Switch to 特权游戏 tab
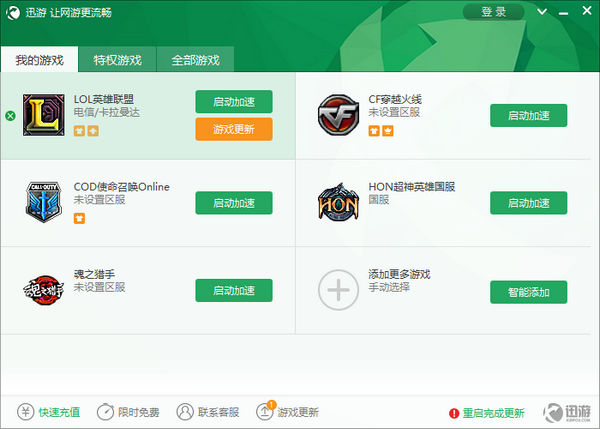Viewport: 600px width, 429px height. coord(117,59)
